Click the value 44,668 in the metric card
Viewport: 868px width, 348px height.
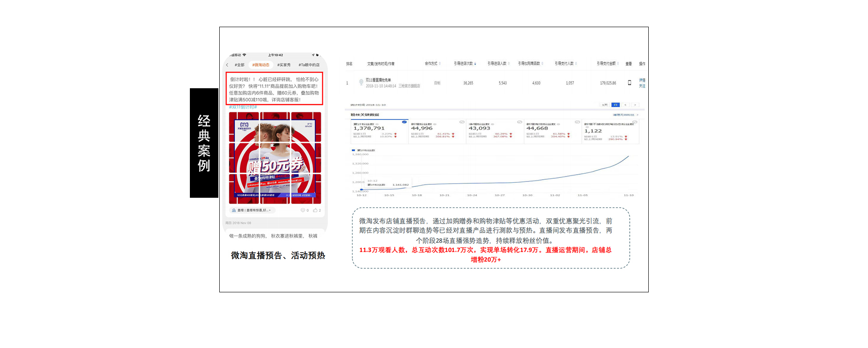[x=537, y=129]
